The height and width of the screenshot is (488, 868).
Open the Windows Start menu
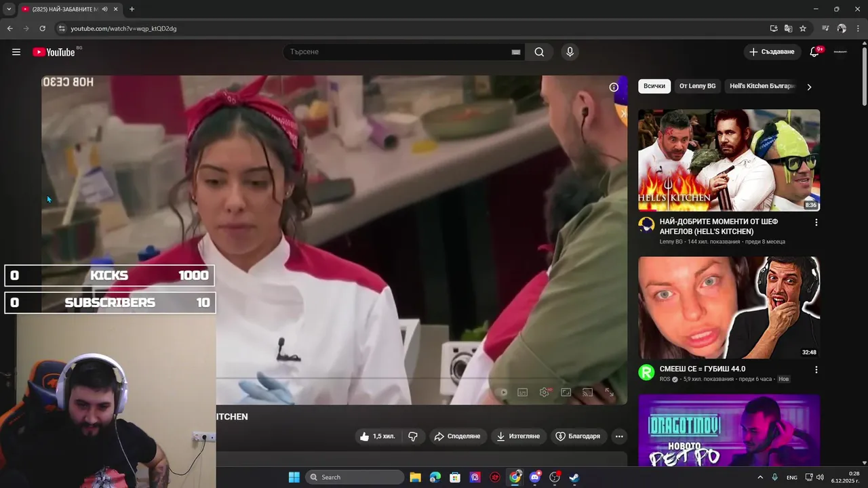pos(294,477)
